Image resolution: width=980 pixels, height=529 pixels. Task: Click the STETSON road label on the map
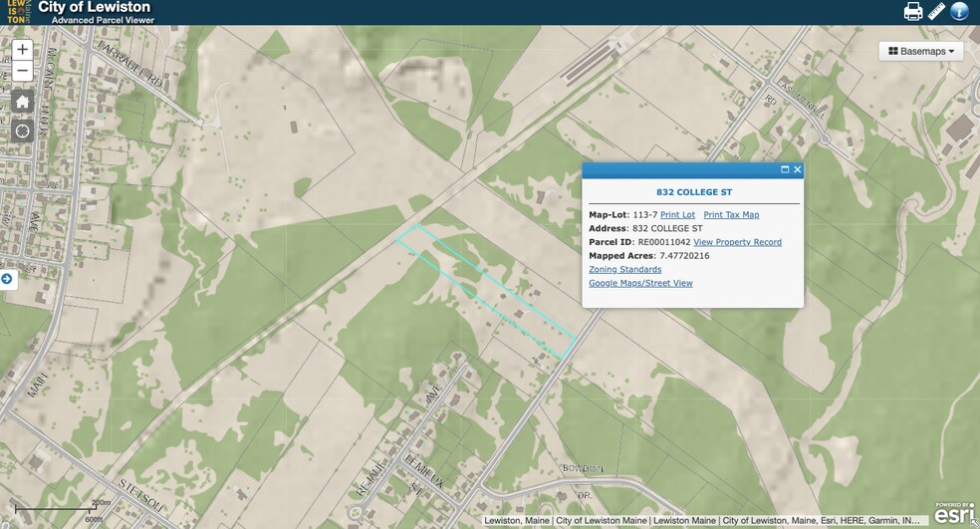coord(141,494)
